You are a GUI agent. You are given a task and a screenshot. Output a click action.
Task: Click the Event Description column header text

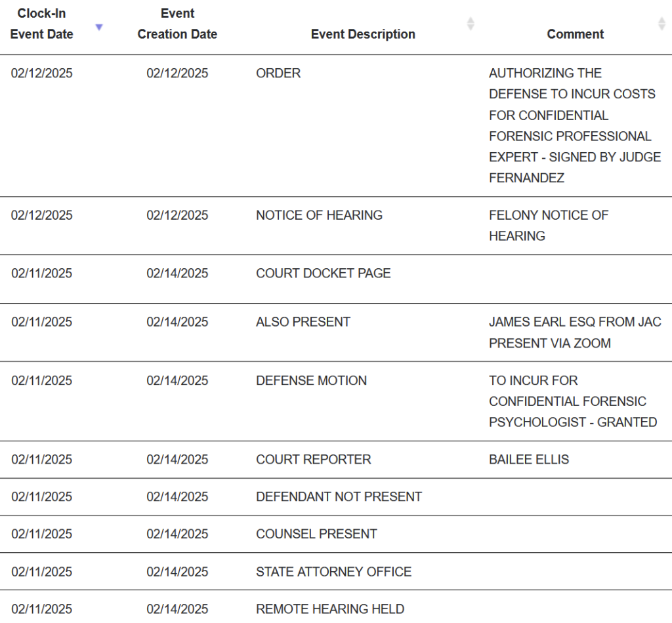tap(363, 34)
